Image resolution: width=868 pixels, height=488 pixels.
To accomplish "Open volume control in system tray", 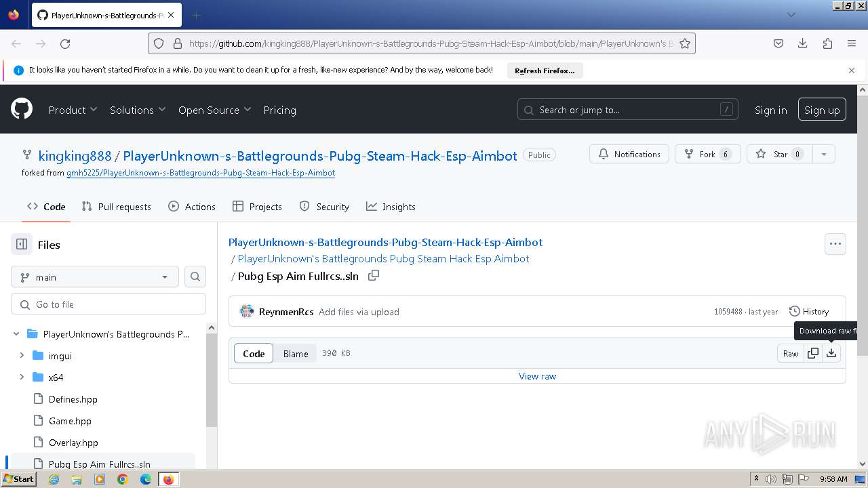I will click(x=771, y=479).
